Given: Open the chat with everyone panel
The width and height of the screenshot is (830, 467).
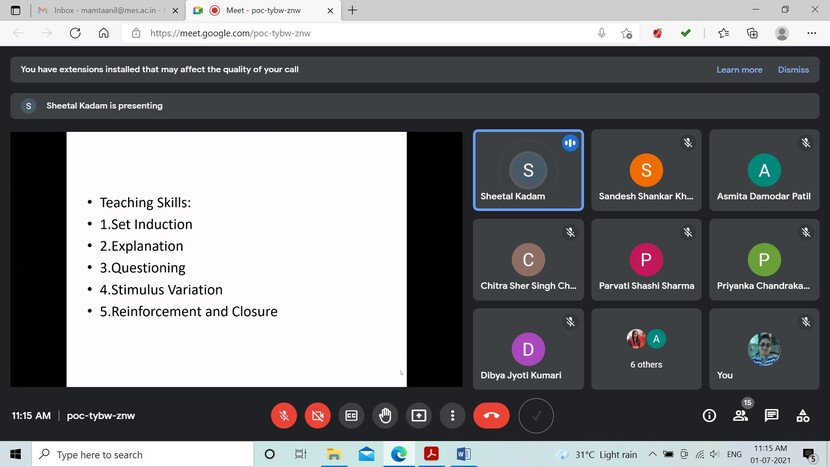Looking at the screenshot, I should (772, 415).
